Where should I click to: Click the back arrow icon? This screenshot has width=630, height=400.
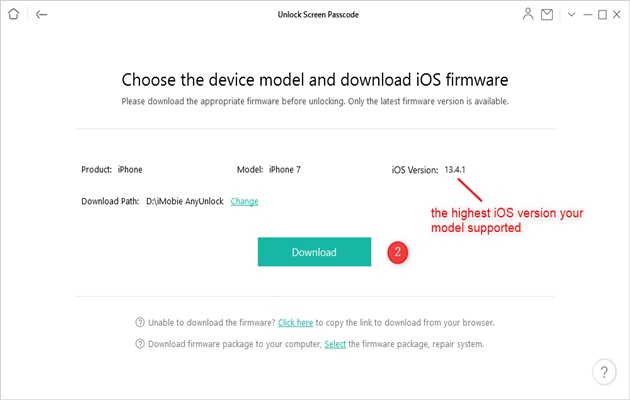pos(41,14)
